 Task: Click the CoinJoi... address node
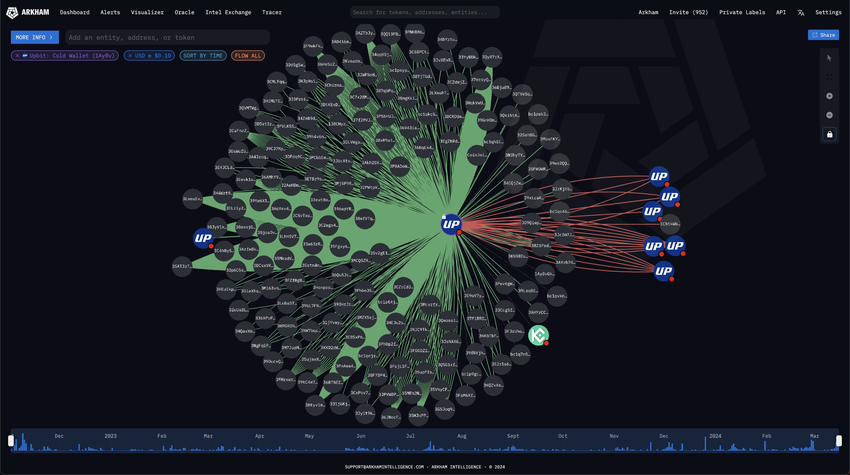[x=477, y=155]
